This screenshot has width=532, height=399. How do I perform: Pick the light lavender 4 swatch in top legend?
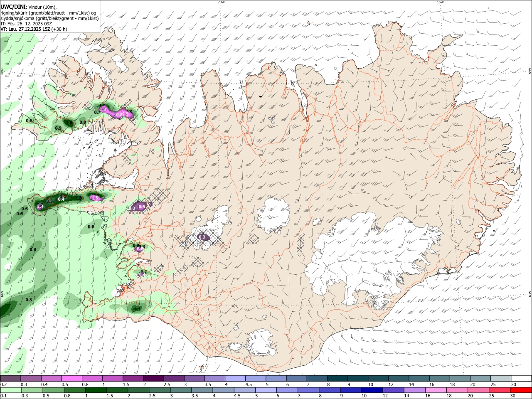tap(235, 379)
